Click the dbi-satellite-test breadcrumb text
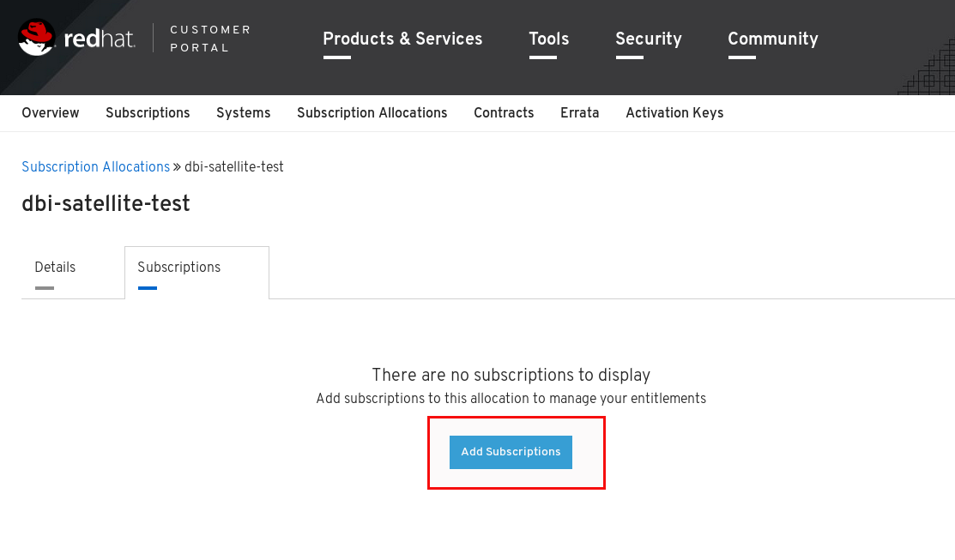Image resolution: width=955 pixels, height=560 pixels. tap(234, 166)
